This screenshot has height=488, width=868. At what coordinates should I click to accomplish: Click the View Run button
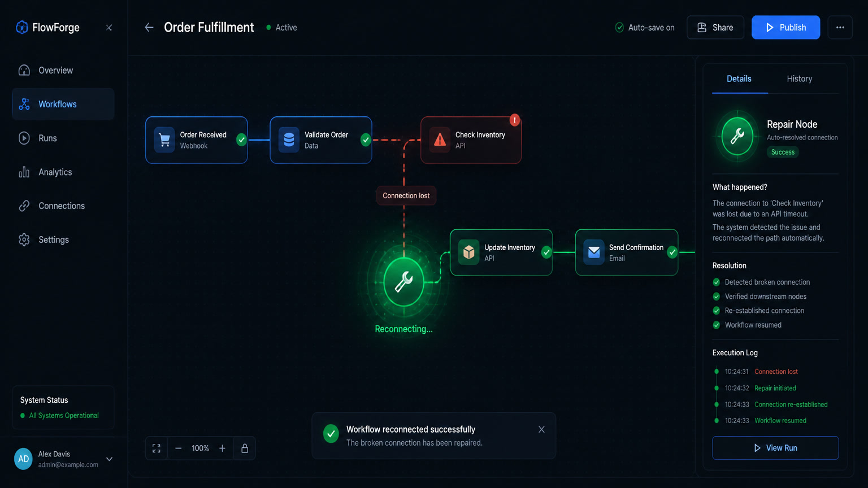coord(775,448)
